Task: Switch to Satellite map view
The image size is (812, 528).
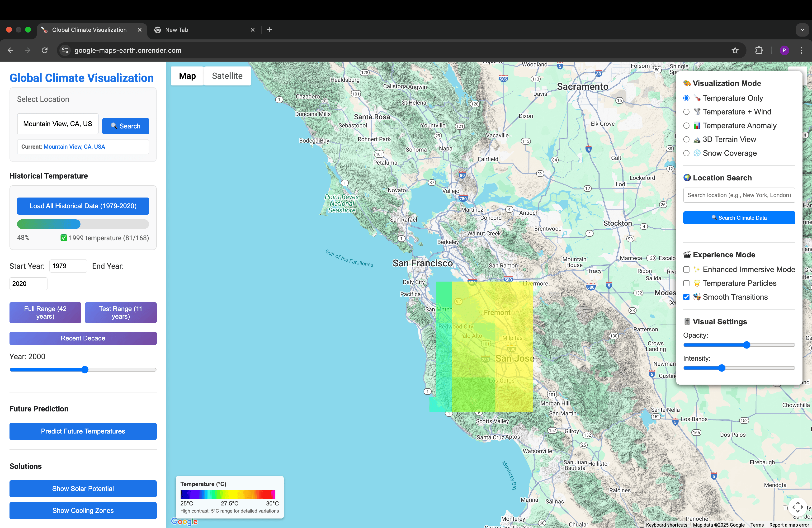Action: 227,76
